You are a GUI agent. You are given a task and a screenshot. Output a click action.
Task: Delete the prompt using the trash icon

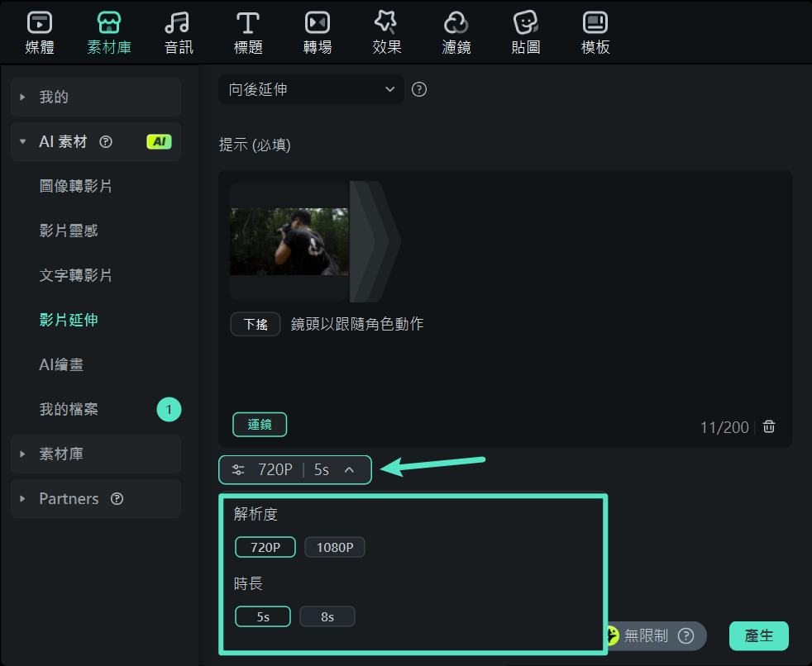[x=768, y=426]
